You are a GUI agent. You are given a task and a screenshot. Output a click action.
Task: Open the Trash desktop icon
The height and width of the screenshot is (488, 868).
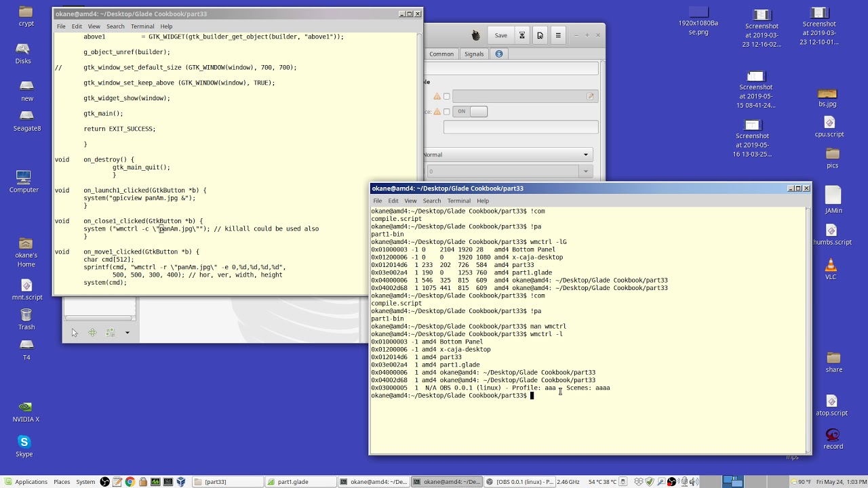(26, 319)
